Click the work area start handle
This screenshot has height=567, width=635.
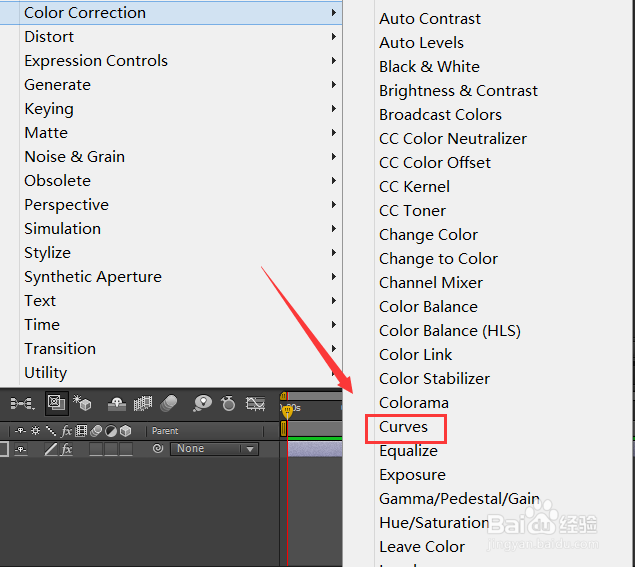(x=283, y=428)
